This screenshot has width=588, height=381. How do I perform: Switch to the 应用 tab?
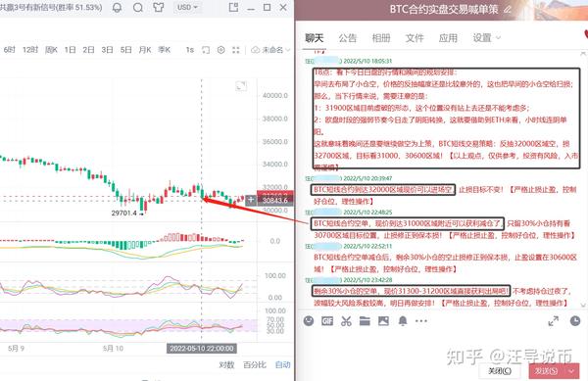click(x=448, y=38)
